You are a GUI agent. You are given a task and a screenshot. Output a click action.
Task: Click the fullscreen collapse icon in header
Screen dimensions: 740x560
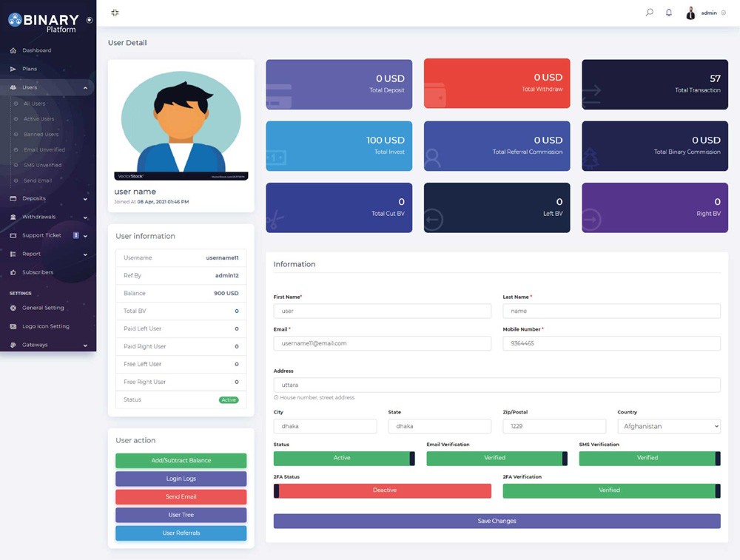(115, 13)
